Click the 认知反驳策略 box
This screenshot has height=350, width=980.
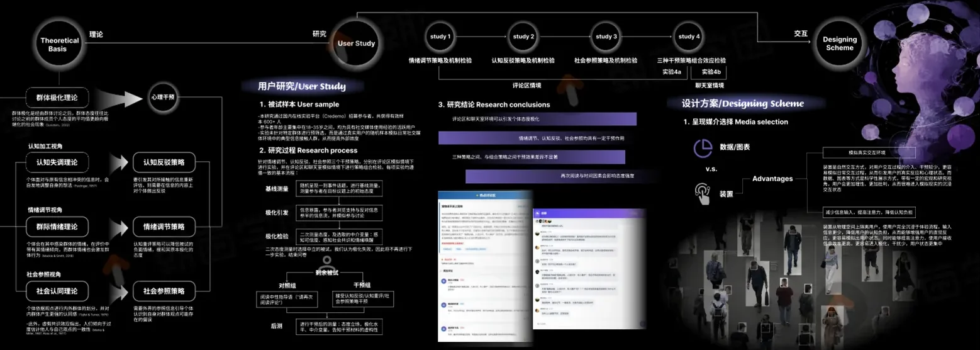click(164, 162)
